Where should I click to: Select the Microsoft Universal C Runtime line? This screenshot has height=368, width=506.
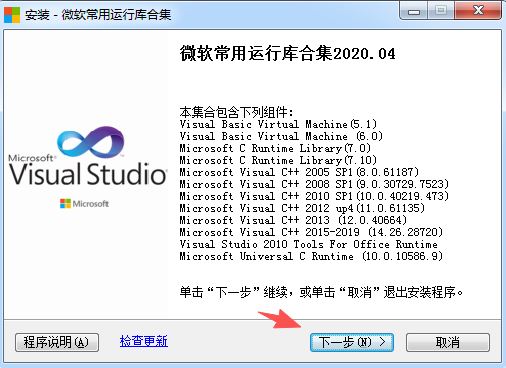[311, 256]
